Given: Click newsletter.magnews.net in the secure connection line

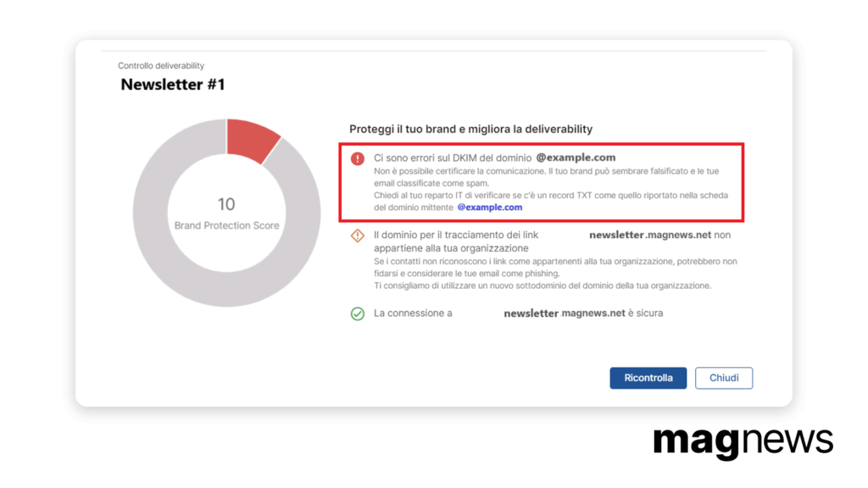Looking at the screenshot, I should pyautogui.click(x=564, y=313).
